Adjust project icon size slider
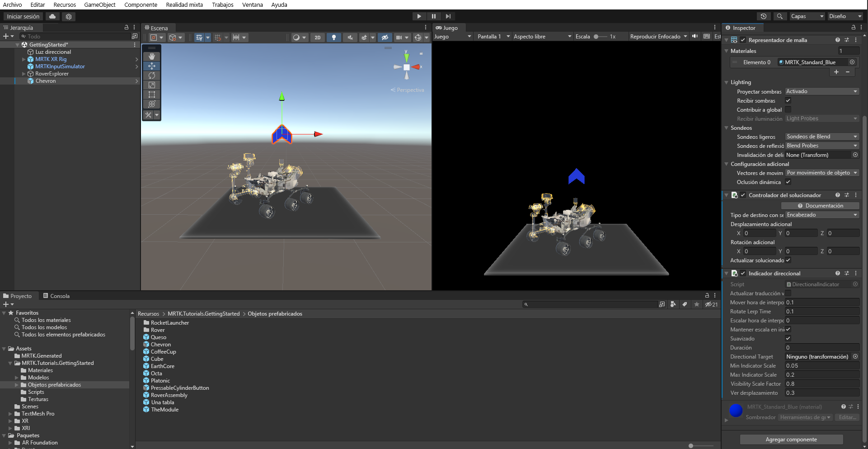 (702, 446)
